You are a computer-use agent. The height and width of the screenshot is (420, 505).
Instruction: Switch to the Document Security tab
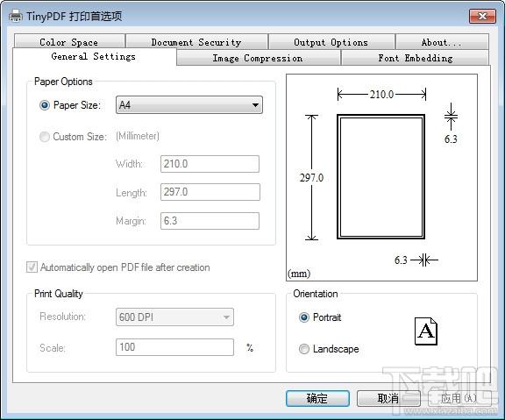tap(196, 42)
